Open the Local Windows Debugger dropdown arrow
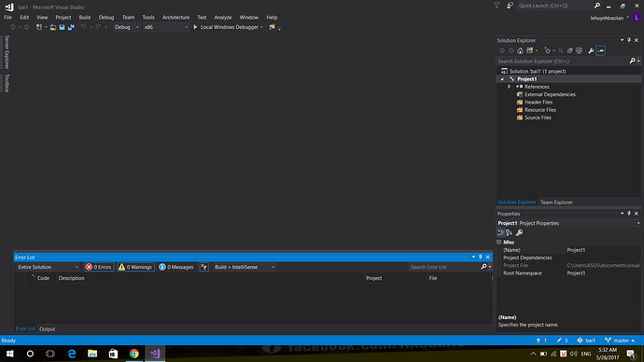Image resolution: width=644 pixels, height=362 pixels. [x=261, y=27]
